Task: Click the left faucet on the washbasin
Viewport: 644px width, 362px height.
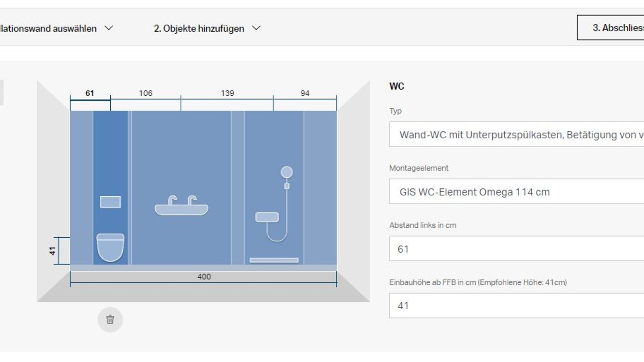Action: [x=173, y=200]
